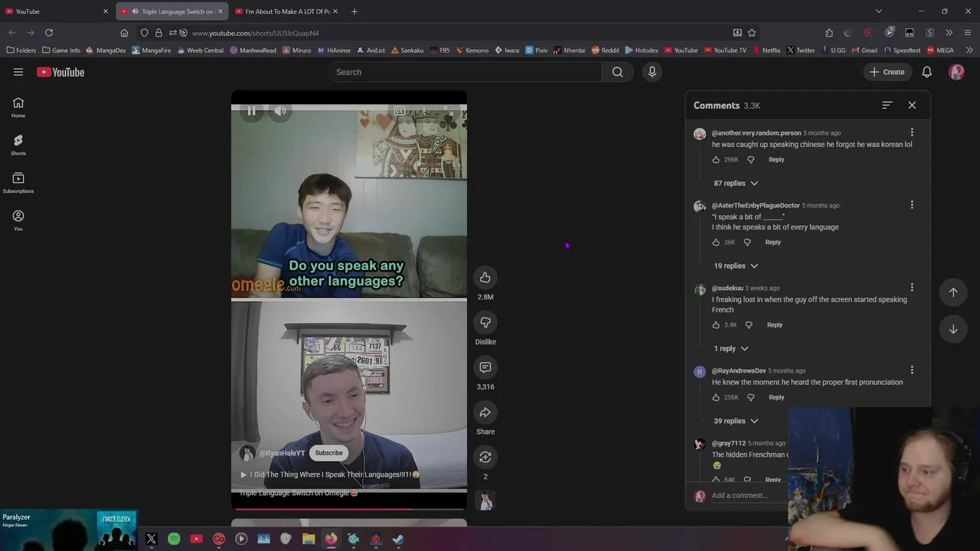980x551 pixels.
Task: Bookmark this page with the star
Action: point(752,33)
